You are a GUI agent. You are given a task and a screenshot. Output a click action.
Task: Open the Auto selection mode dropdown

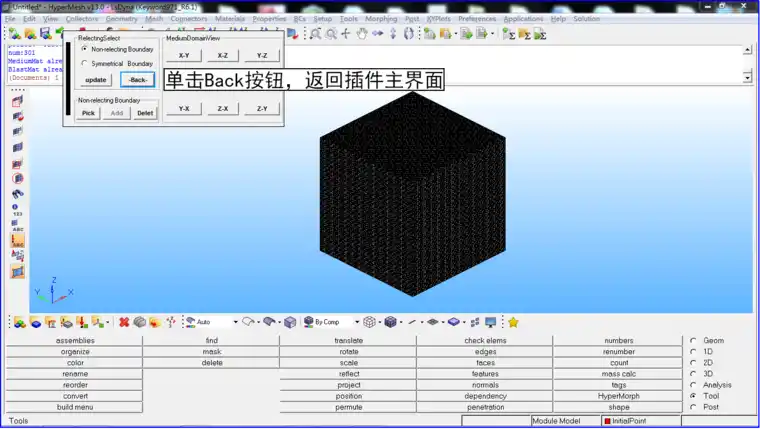click(236, 322)
